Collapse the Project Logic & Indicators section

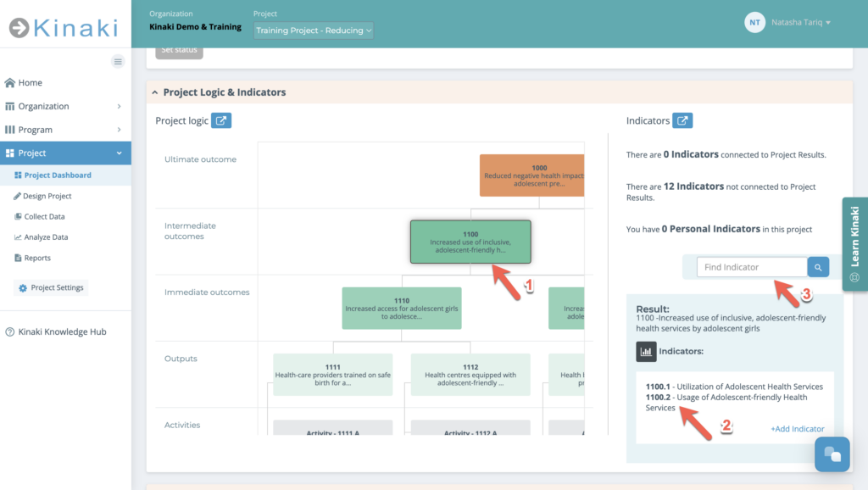tap(155, 92)
